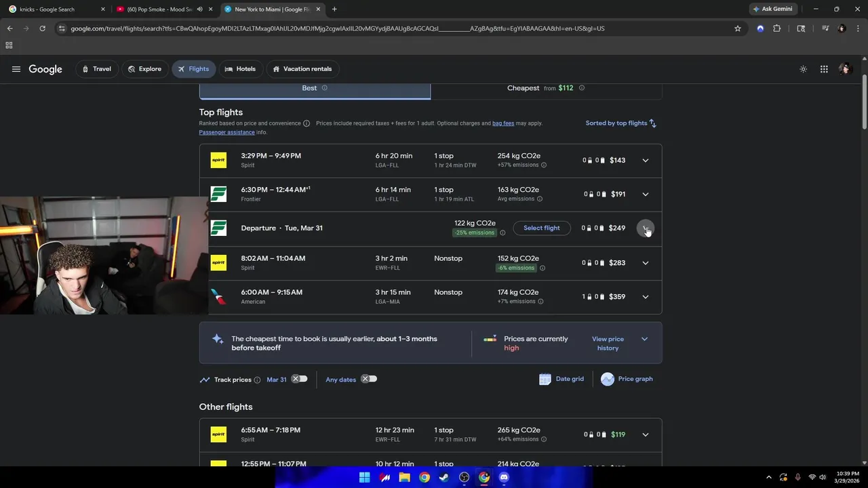868x488 pixels.
Task: Click View price history
Action: [x=608, y=344]
